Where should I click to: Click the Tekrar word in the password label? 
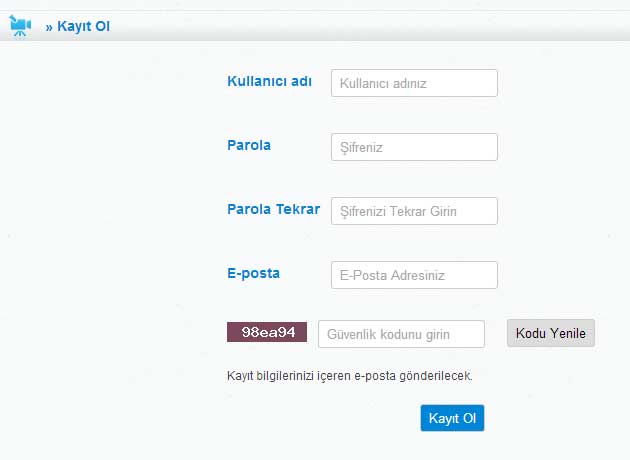[x=298, y=209]
